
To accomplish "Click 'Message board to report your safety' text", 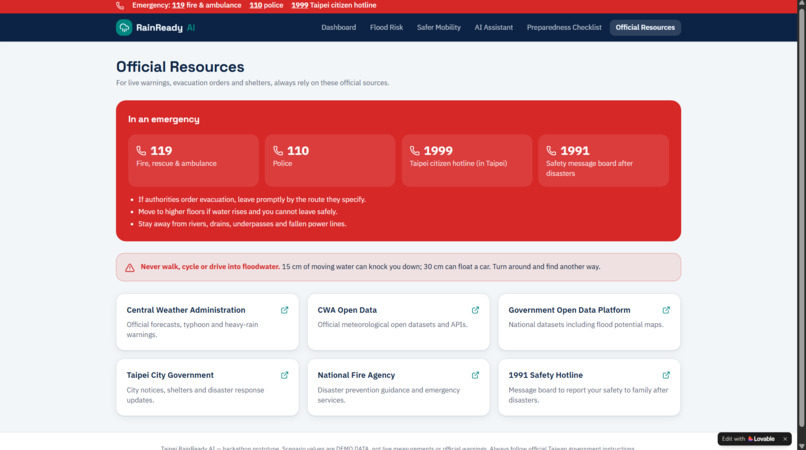I will (588, 395).
